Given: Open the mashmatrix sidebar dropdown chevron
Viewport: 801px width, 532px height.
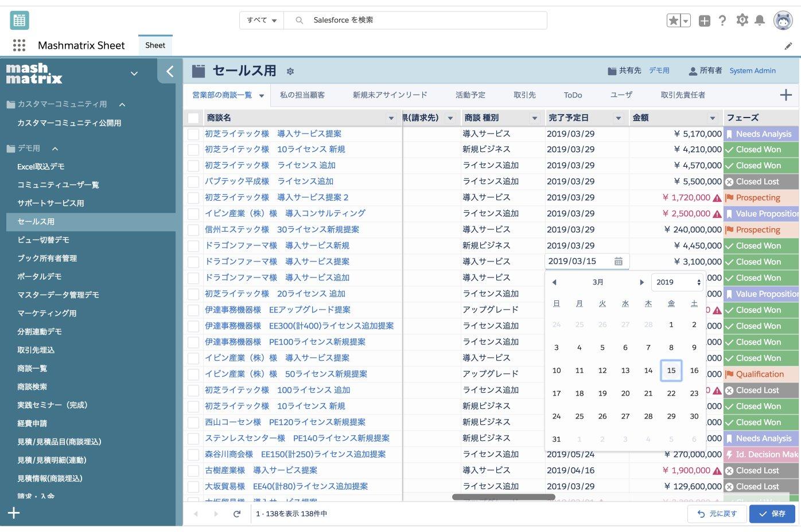Looking at the screenshot, I should (x=134, y=73).
